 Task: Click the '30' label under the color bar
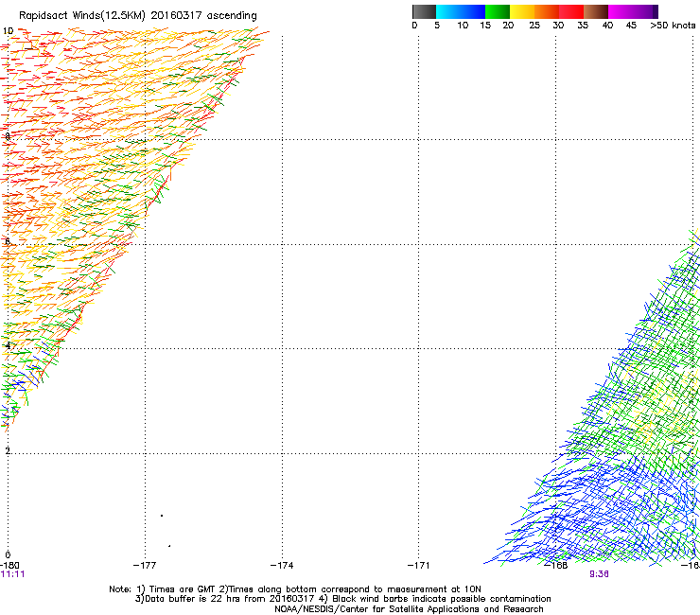point(558,26)
